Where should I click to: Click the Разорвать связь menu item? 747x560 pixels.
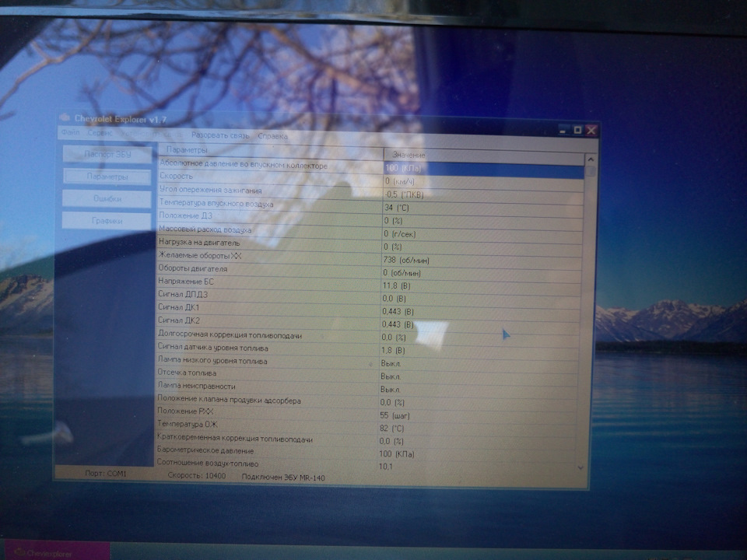point(220,135)
